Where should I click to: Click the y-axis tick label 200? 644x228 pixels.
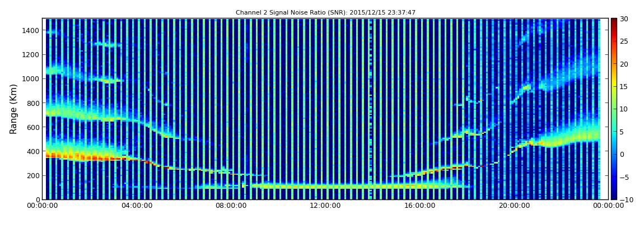pyautogui.click(x=33, y=176)
